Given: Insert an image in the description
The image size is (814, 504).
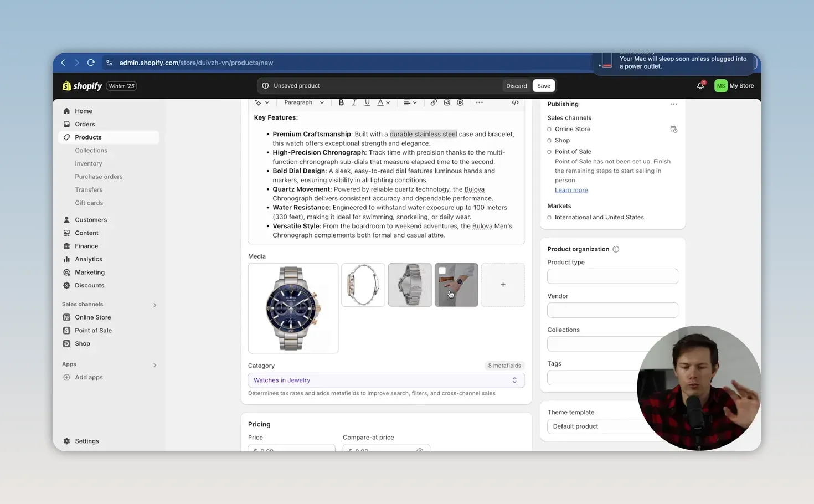Looking at the screenshot, I should click(447, 102).
